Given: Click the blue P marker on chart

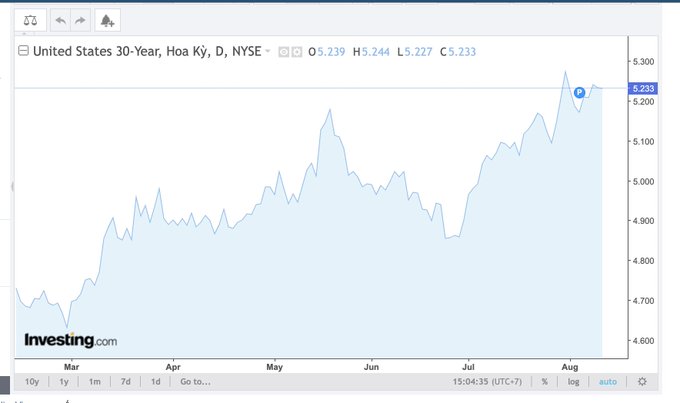Looking at the screenshot, I should 579,92.
